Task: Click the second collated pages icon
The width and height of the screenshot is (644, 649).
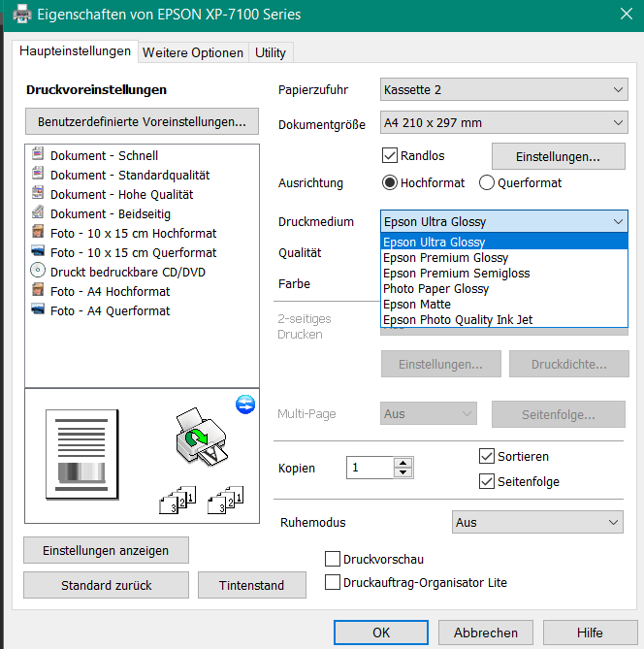Action: 226,500
